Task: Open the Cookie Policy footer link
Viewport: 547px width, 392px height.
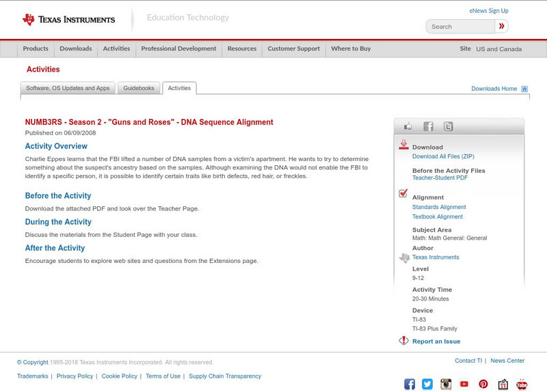Action: click(119, 376)
